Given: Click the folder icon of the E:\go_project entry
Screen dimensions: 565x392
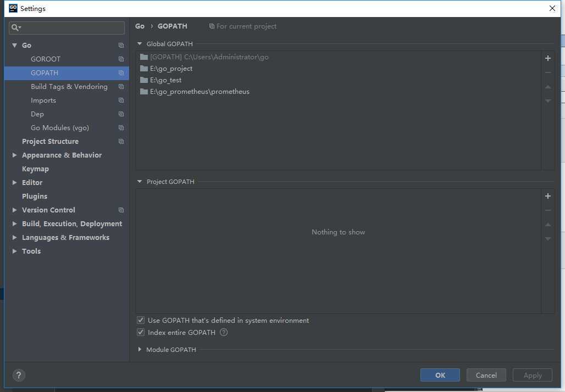Looking at the screenshot, I should pos(144,69).
